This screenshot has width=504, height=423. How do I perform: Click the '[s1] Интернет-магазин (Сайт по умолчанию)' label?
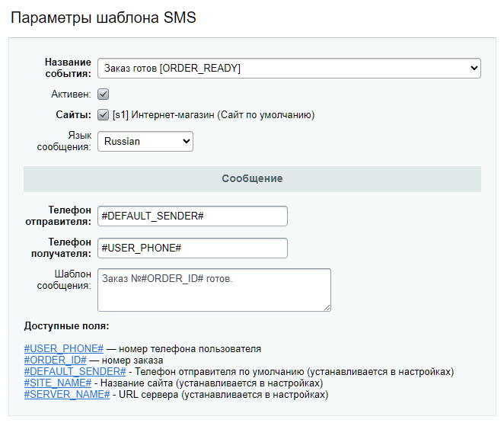coord(213,115)
